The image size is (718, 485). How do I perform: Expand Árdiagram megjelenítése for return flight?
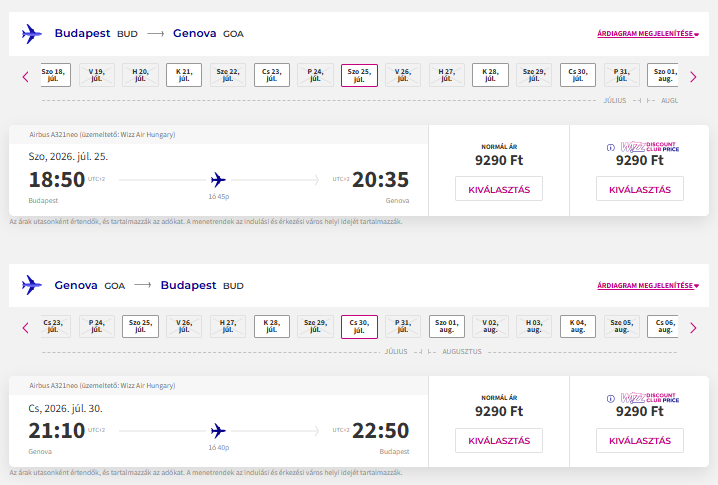coord(648,285)
